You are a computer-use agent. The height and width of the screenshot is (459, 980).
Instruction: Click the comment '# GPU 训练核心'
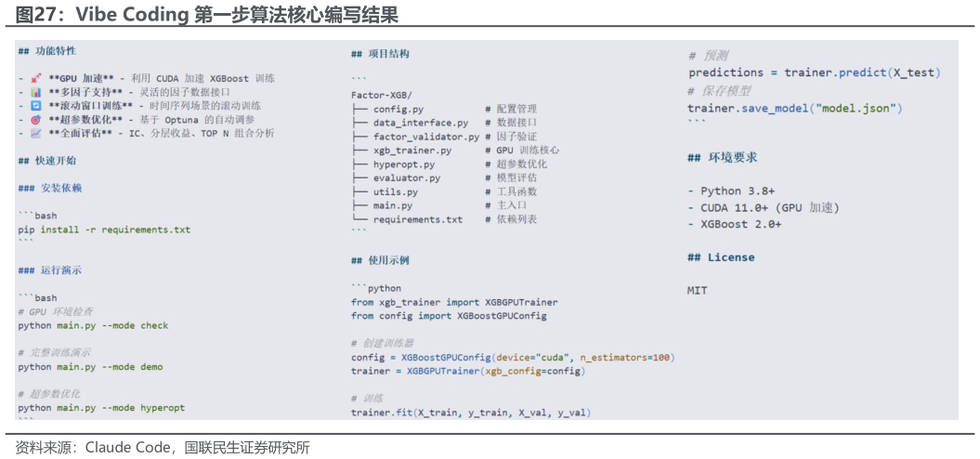(x=522, y=151)
